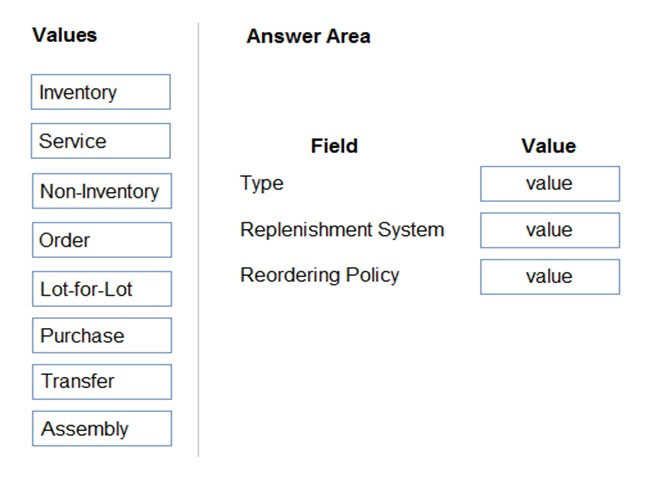Select the Lot-for-Lot value box

[x=102, y=289]
